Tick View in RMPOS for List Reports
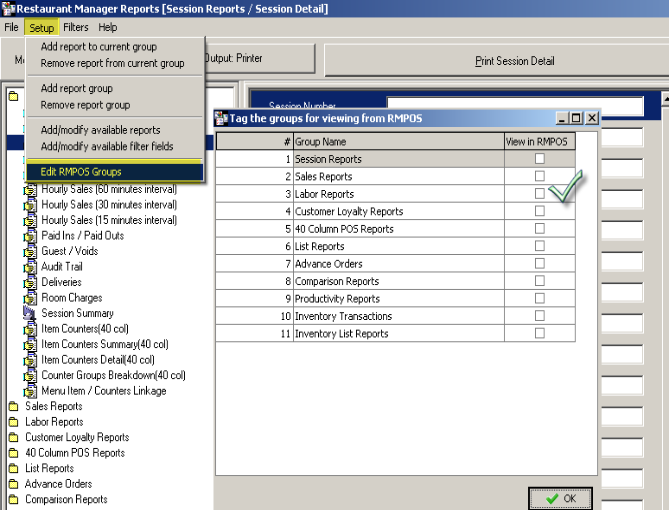 coord(540,246)
